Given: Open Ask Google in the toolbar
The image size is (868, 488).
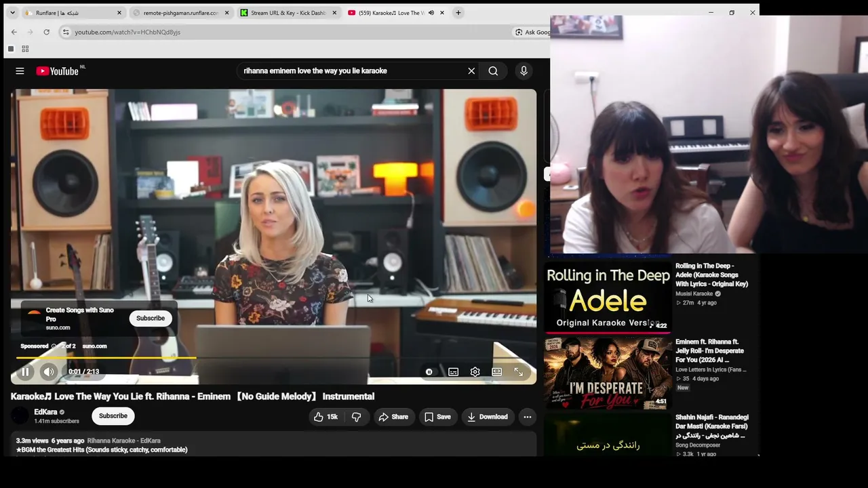Looking at the screenshot, I should pyautogui.click(x=532, y=32).
